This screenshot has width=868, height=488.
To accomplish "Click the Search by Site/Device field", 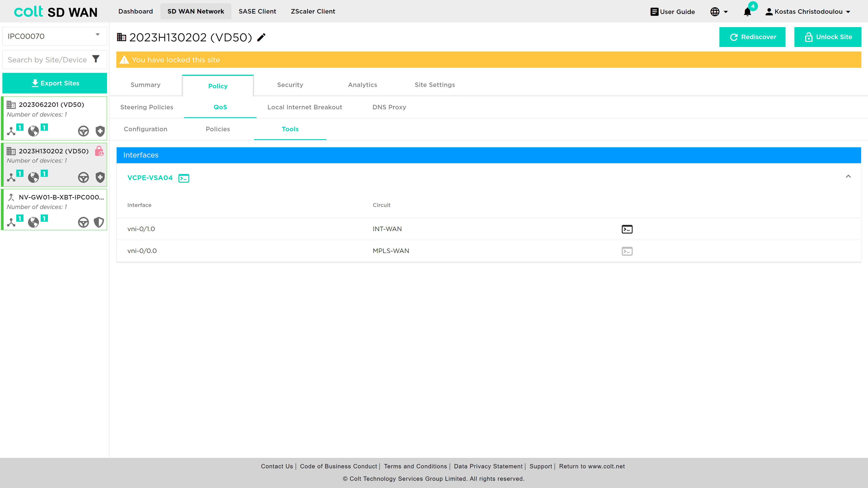I will coord(47,60).
